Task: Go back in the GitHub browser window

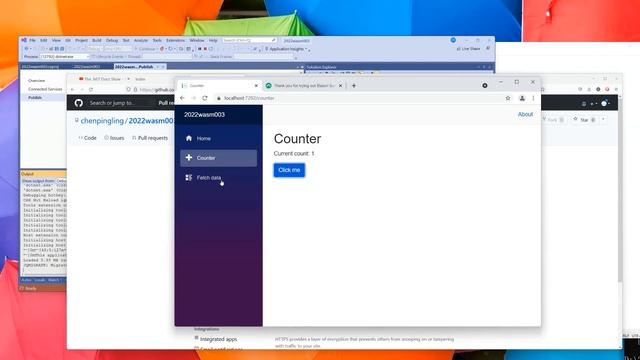Action: (x=72, y=89)
